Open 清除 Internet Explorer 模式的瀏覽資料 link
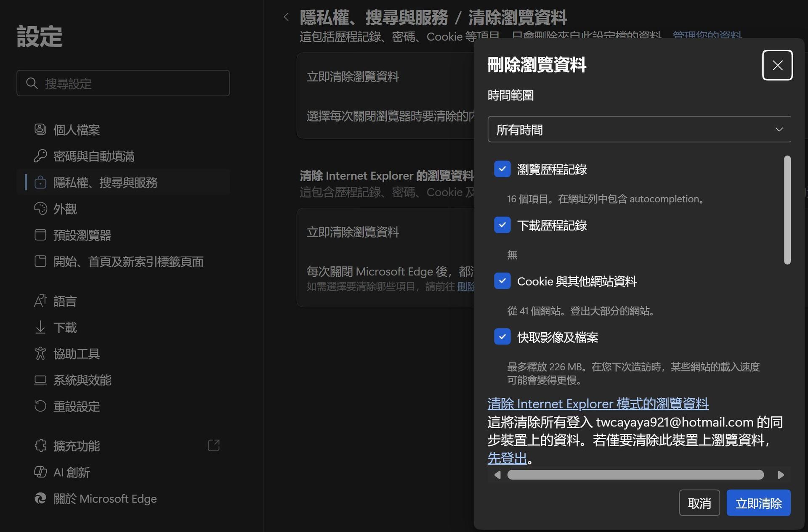808x532 pixels. click(x=598, y=404)
